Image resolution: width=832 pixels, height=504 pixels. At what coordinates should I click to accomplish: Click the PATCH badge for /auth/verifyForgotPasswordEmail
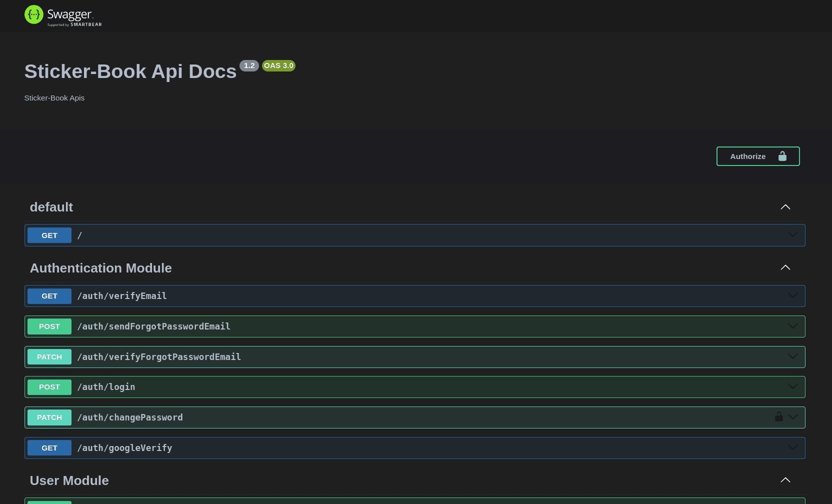point(49,357)
